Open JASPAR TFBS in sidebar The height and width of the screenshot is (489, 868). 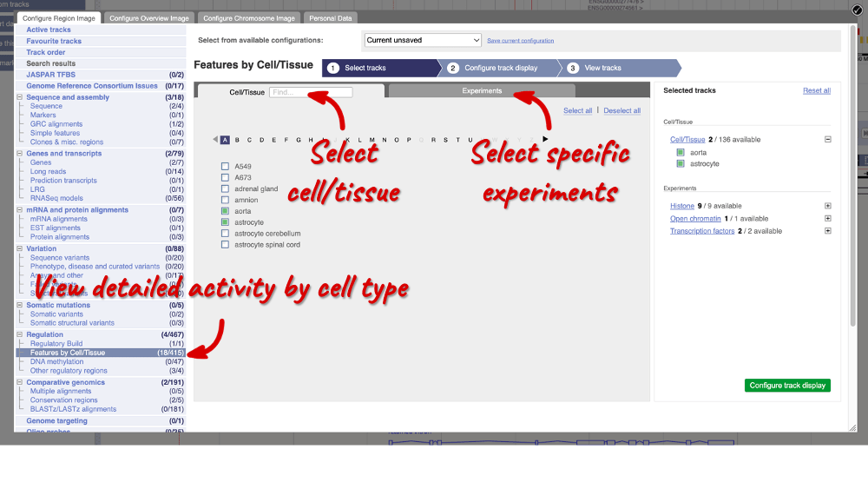tap(50, 75)
